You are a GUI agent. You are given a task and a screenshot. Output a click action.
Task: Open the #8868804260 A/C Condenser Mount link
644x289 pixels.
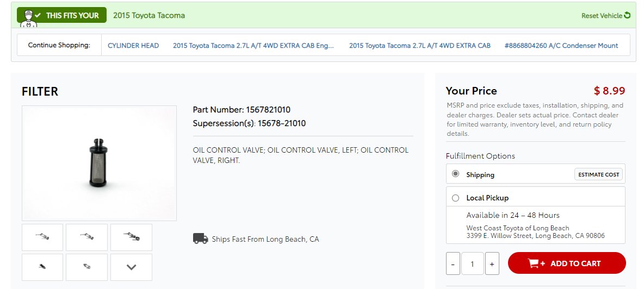pos(561,46)
